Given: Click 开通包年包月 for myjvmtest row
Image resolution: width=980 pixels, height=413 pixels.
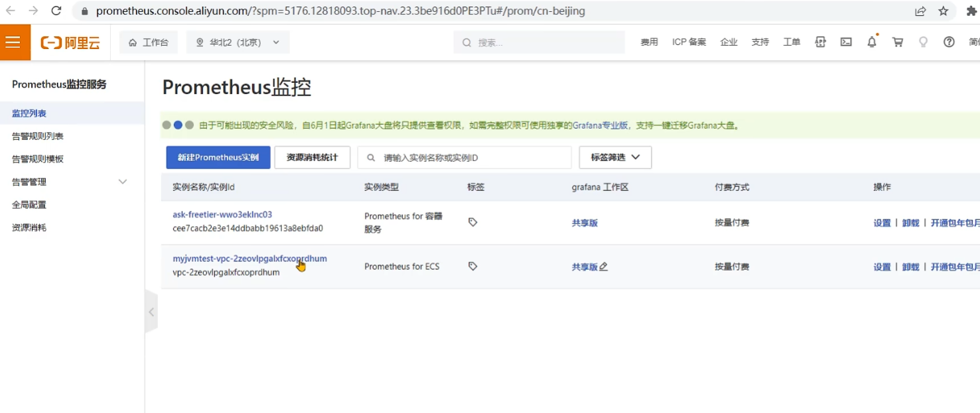Looking at the screenshot, I should pos(955,266).
